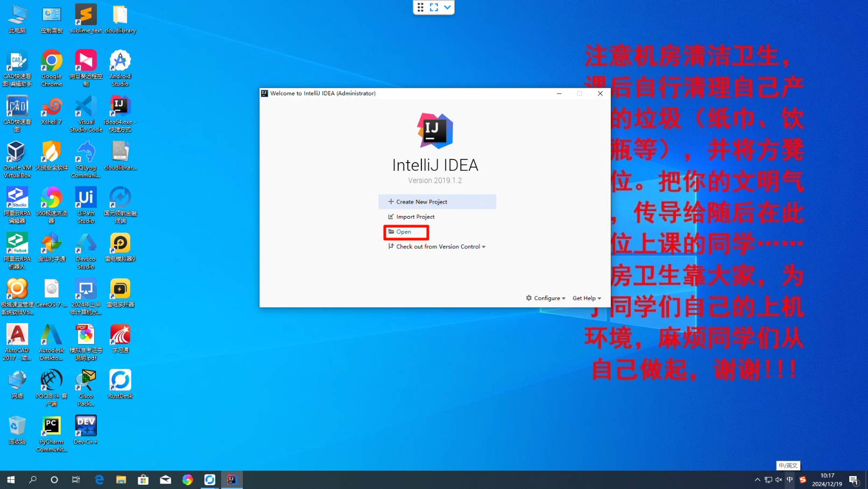Click the fullscreen icon on top toolbar
This screenshot has height=489, width=868.
point(434,8)
